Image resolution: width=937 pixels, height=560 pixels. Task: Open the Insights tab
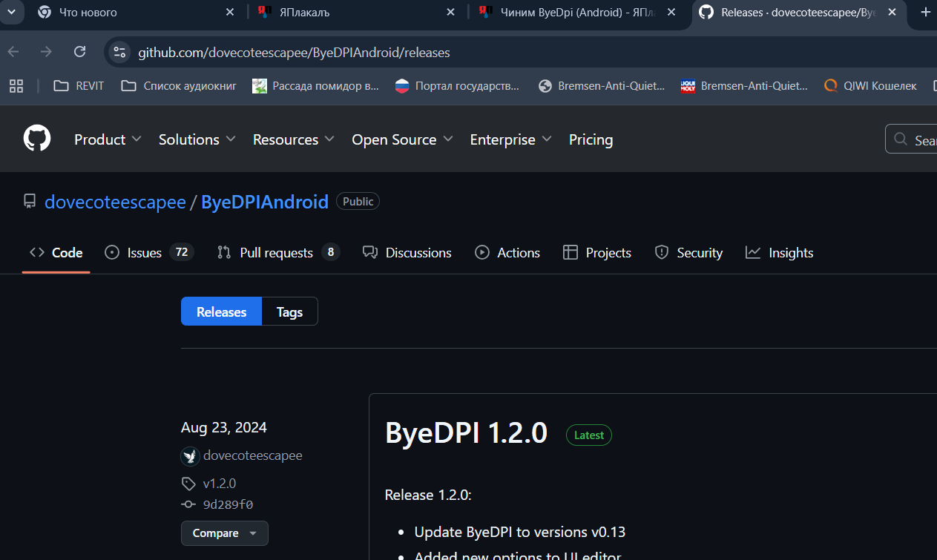pos(780,253)
